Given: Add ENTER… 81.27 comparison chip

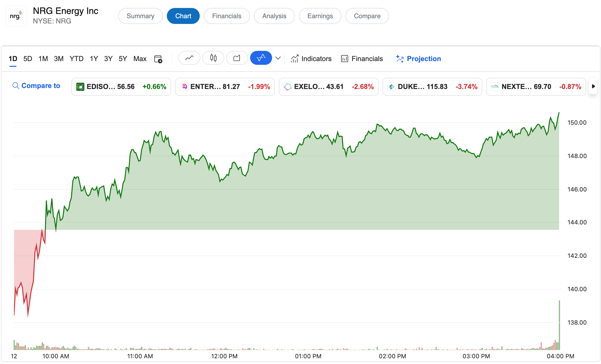Looking at the screenshot, I should tap(225, 87).
